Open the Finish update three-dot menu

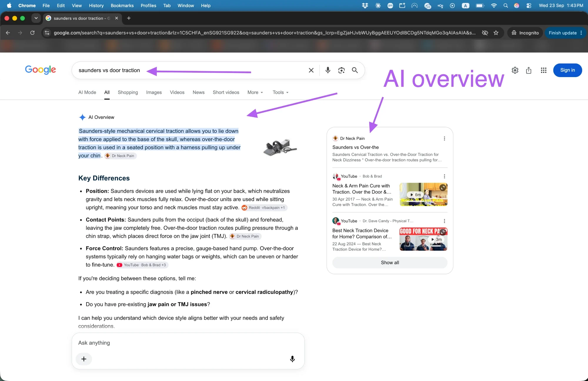point(581,33)
